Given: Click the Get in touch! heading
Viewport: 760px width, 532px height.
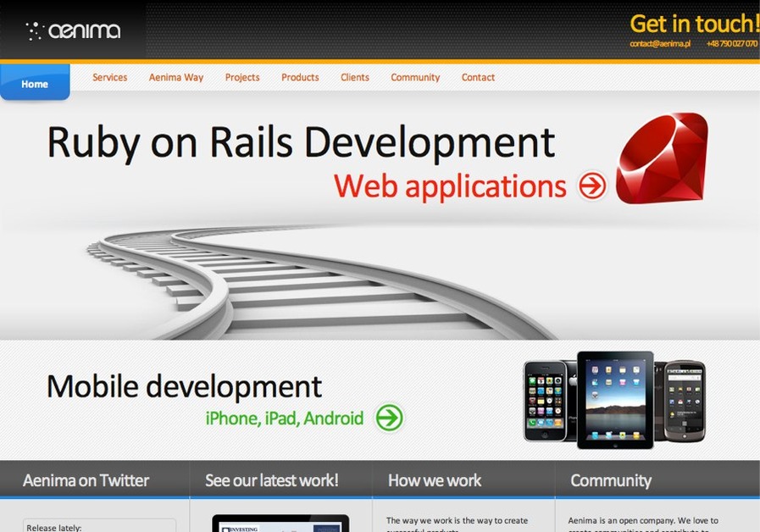Looking at the screenshot, I should (694, 24).
